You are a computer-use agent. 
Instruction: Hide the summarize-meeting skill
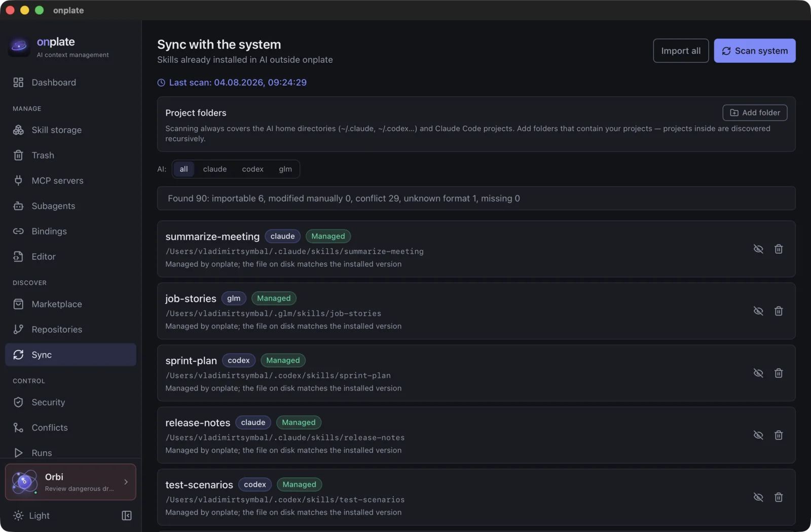[758, 249]
